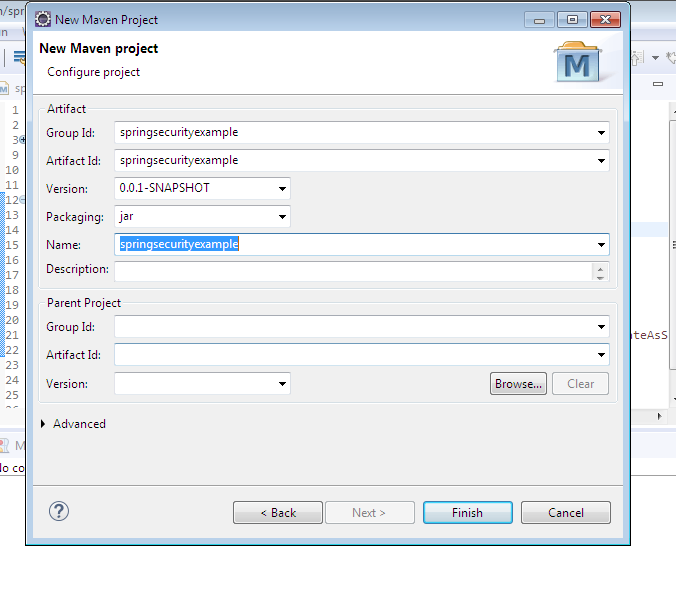Open the Parent Project Artifact Id dropdown
This screenshot has width=676, height=602.
point(601,355)
